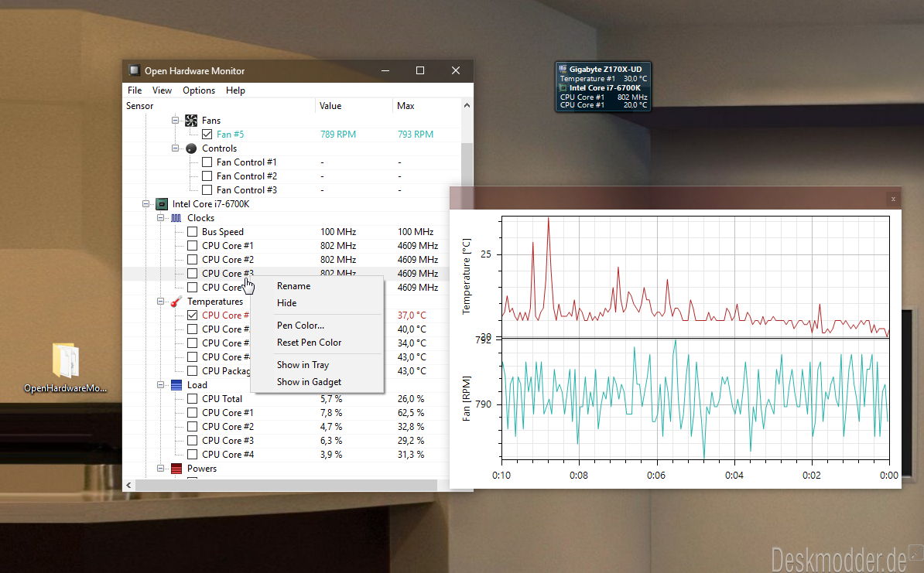Collapse the Fans tree node
The height and width of the screenshot is (573, 924).
(175, 120)
